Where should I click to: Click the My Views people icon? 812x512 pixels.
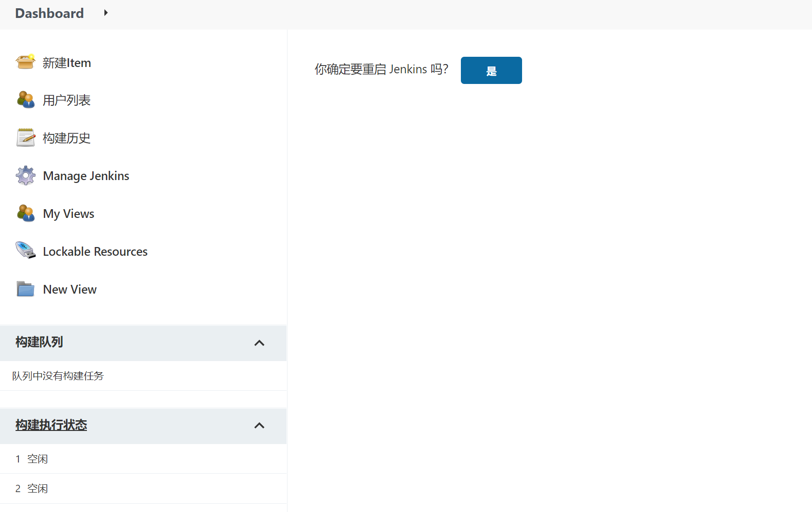[25, 214]
